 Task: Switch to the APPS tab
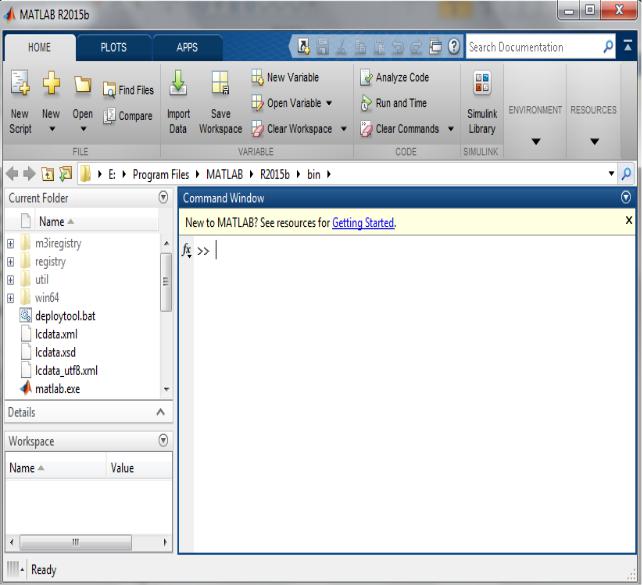pos(187,47)
